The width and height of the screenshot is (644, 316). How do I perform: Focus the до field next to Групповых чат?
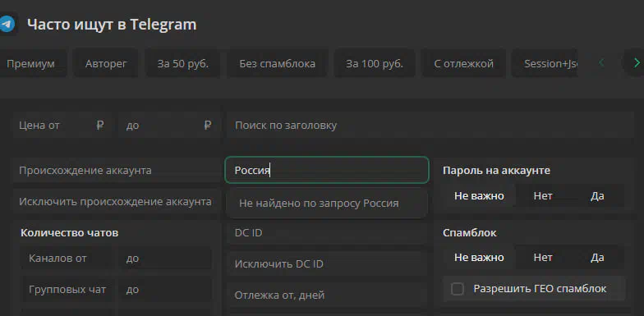[165, 289]
